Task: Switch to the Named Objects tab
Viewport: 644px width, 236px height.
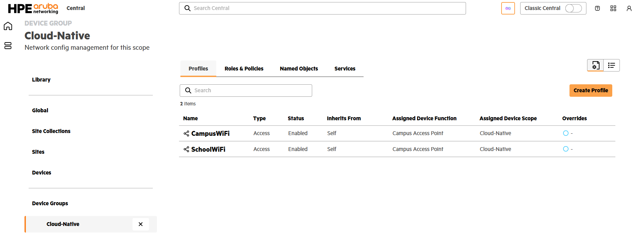Action: pos(299,69)
